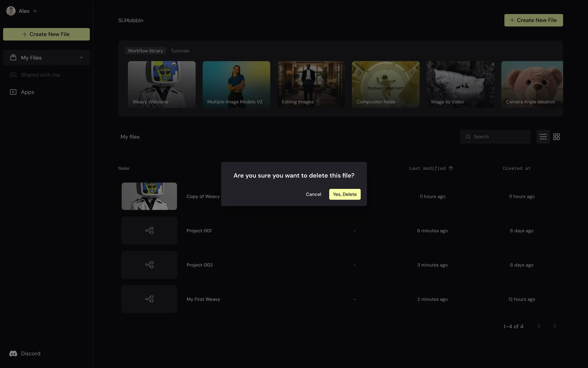Open the Compositor Node workflow thumbnail
This screenshot has width=588, height=368.
[x=386, y=84]
